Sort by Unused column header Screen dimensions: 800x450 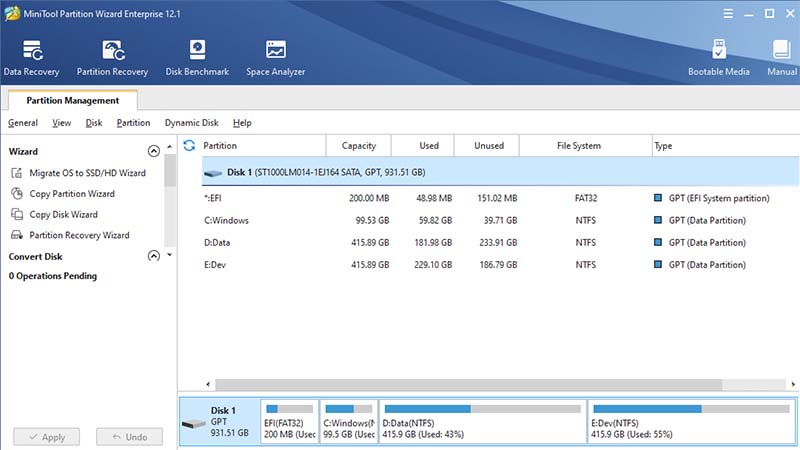pos(489,145)
